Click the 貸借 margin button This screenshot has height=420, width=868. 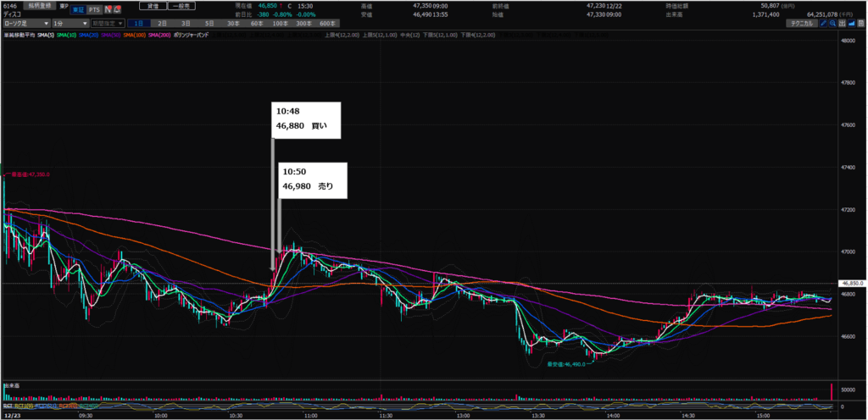(151, 5)
